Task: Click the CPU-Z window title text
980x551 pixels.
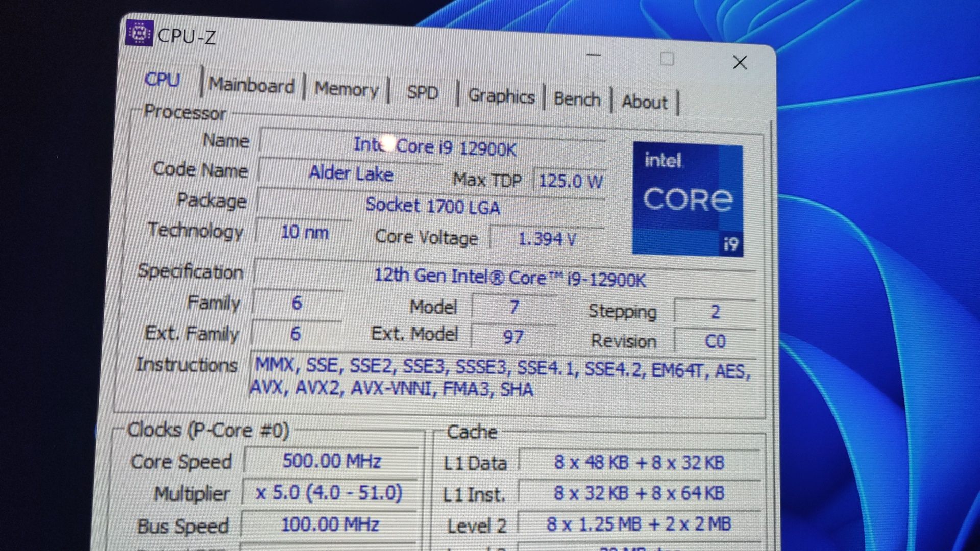Action: [x=187, y=36]
